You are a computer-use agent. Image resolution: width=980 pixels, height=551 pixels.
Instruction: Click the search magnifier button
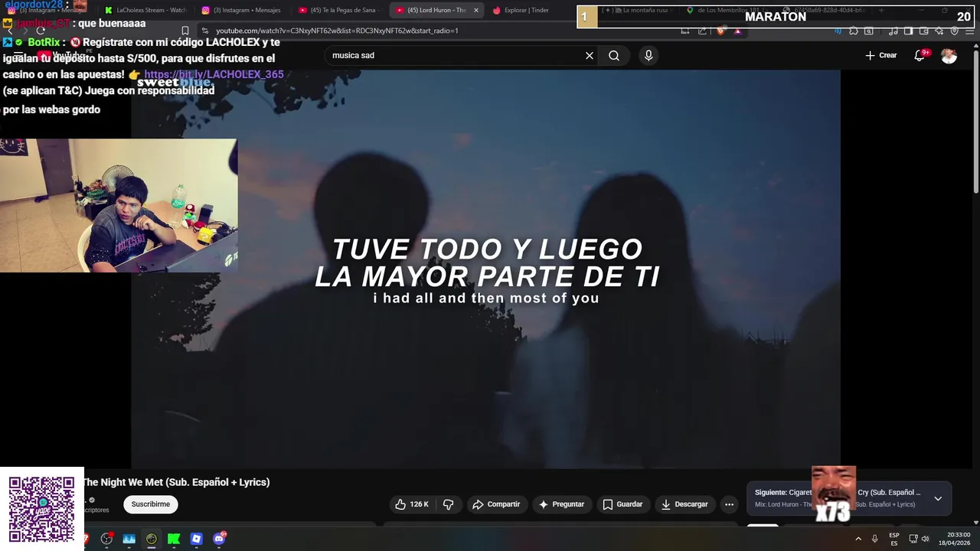click(614, 55)
